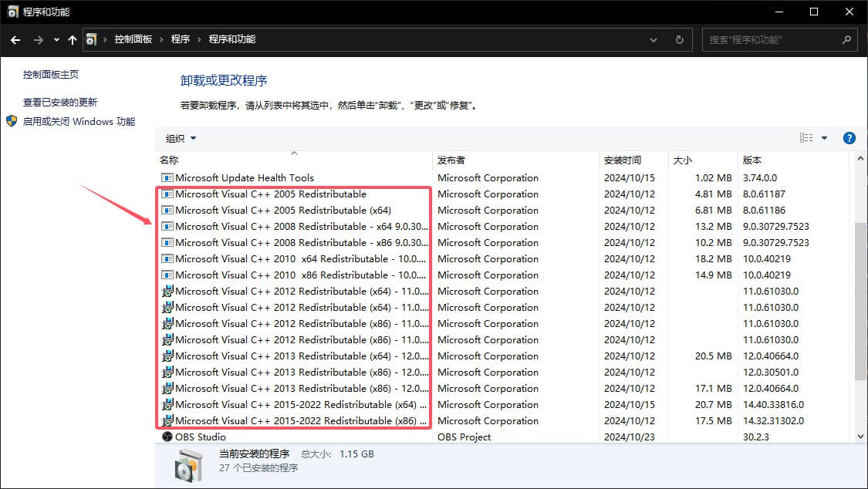
Task: Click the change view icon
Action: point(806,138)
